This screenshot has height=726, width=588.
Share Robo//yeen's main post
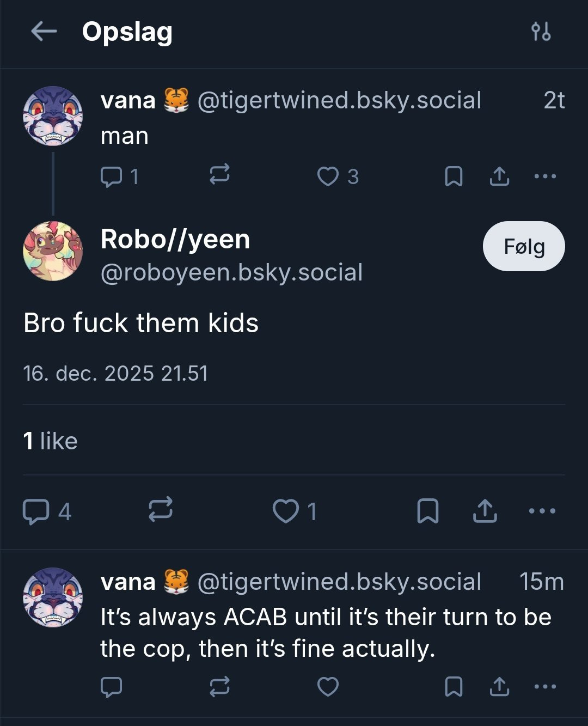pyautogui.click(x=485, y=511)
